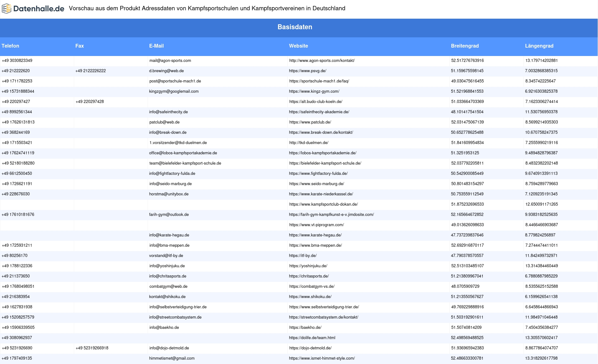The width and height of the screenshot is (598, 364).
Task: Click email 1.vorsitzender@tkd-duelmen.de
Action: point(178,143)
